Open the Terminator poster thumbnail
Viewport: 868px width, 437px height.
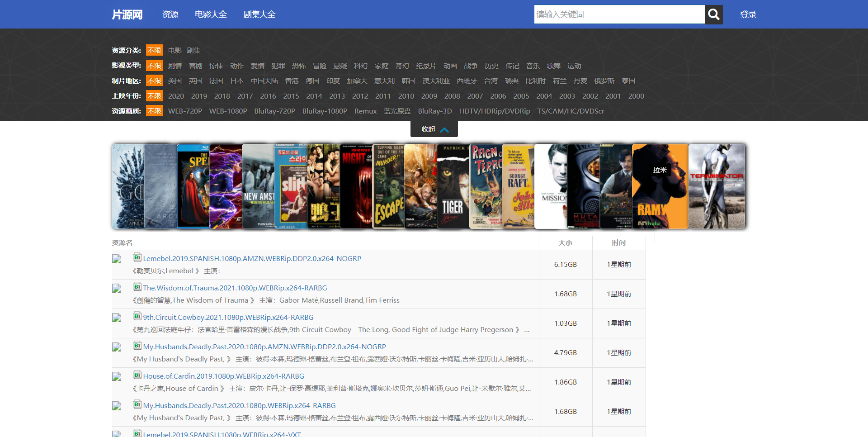717,186
